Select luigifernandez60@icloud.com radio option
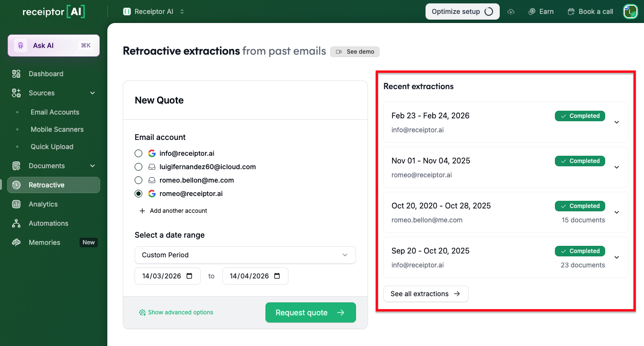 138,167
